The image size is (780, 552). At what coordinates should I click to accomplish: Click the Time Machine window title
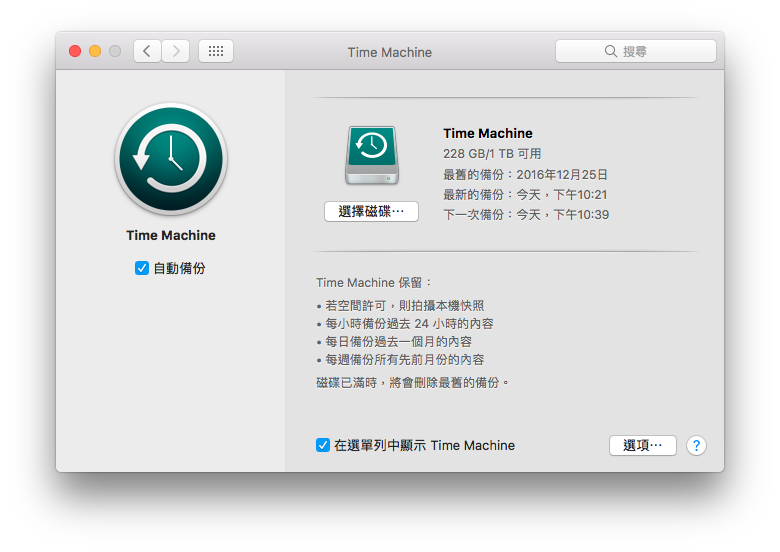(390, 52)
